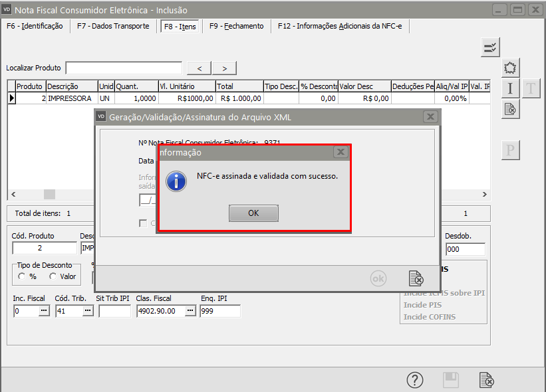Close the Geração/Validação/Assinatura XML window

(430, 117)
